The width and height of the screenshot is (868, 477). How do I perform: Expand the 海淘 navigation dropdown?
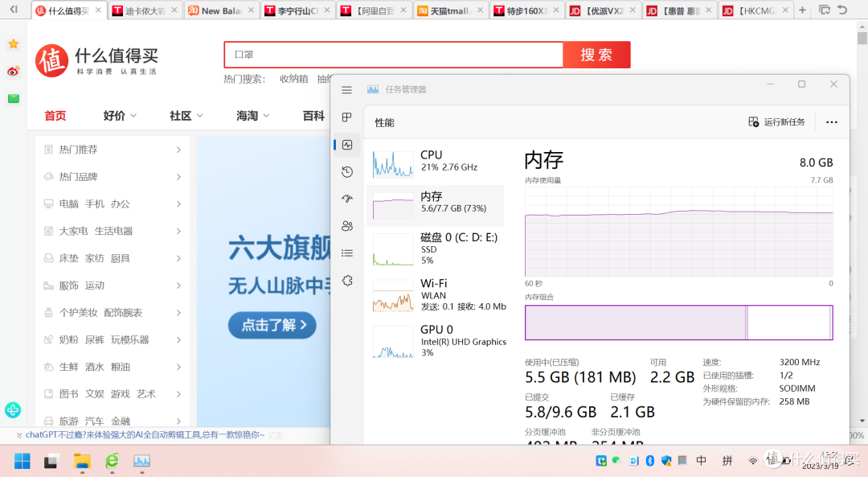click(x=252, y=115)
